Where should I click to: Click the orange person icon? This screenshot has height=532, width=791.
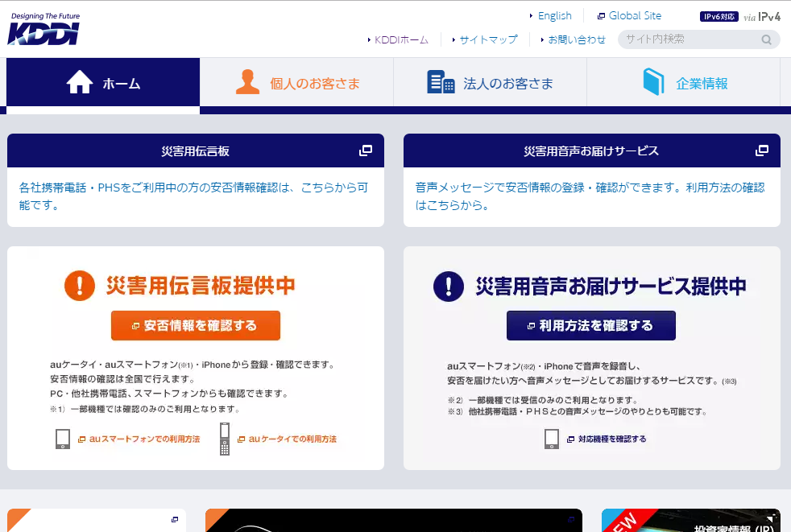pos(247,82)
